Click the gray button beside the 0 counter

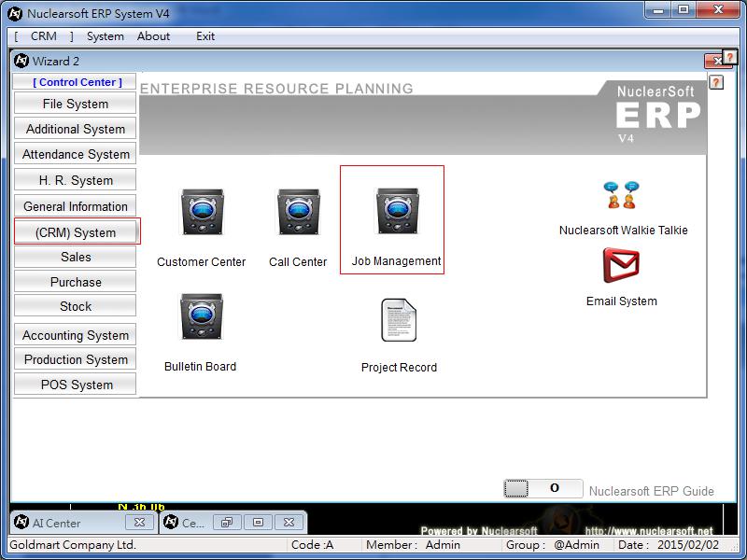coord(516,488)
